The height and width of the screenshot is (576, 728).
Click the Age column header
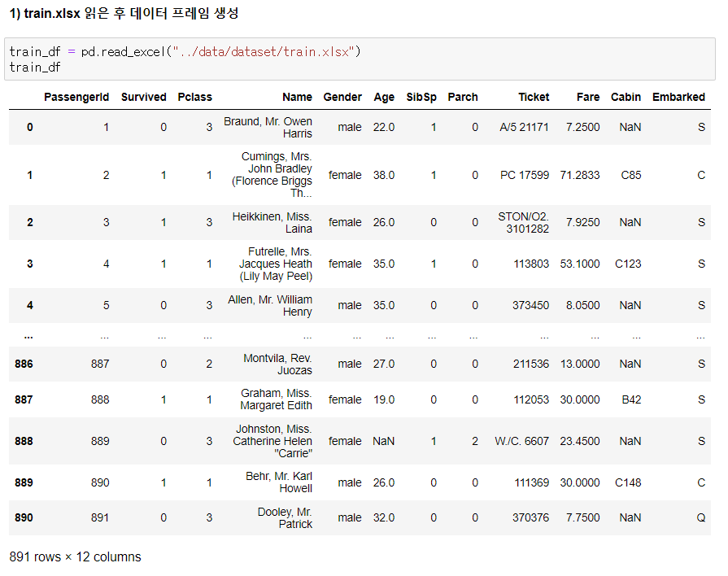tap(384, 97)
